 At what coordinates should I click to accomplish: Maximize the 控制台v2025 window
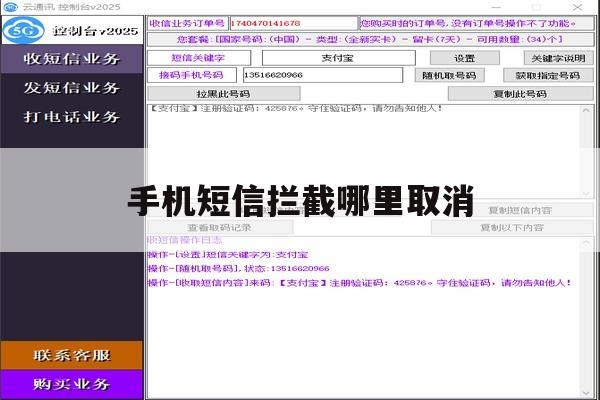click(537, 7)
